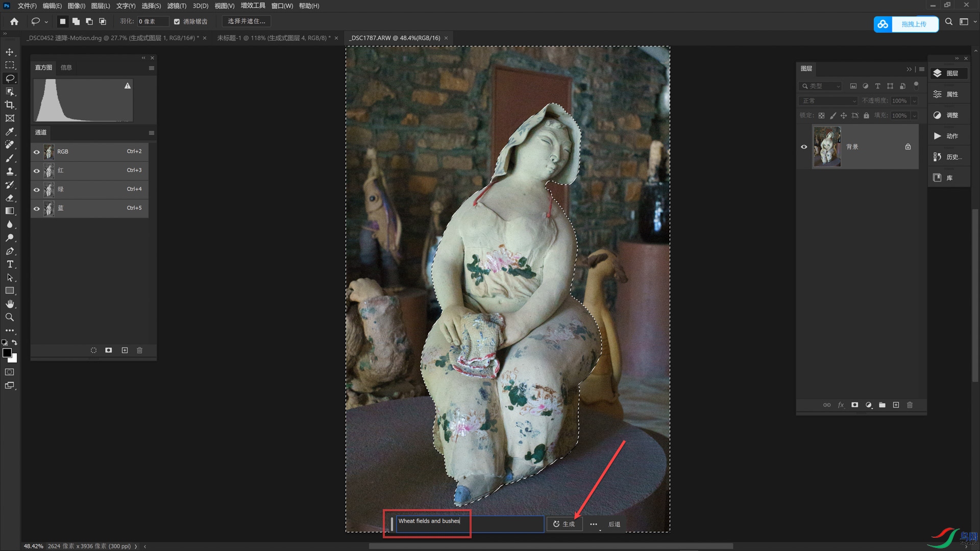Click the 选择并遮住 button

[x=247, y=21]
